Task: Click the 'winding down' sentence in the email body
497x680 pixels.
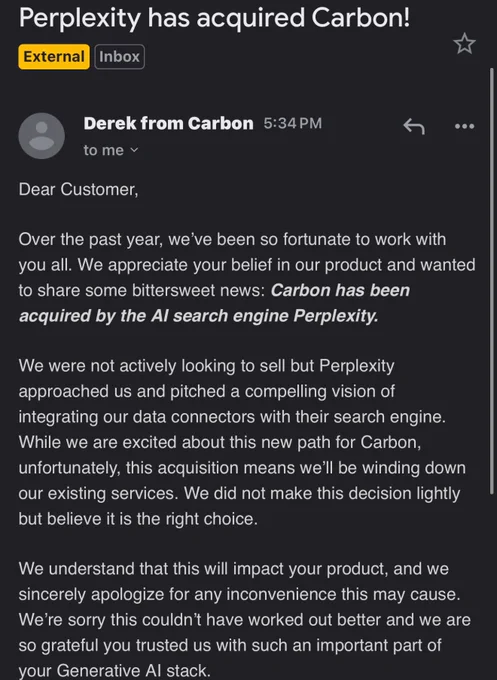Action: [x=242, y=468]
